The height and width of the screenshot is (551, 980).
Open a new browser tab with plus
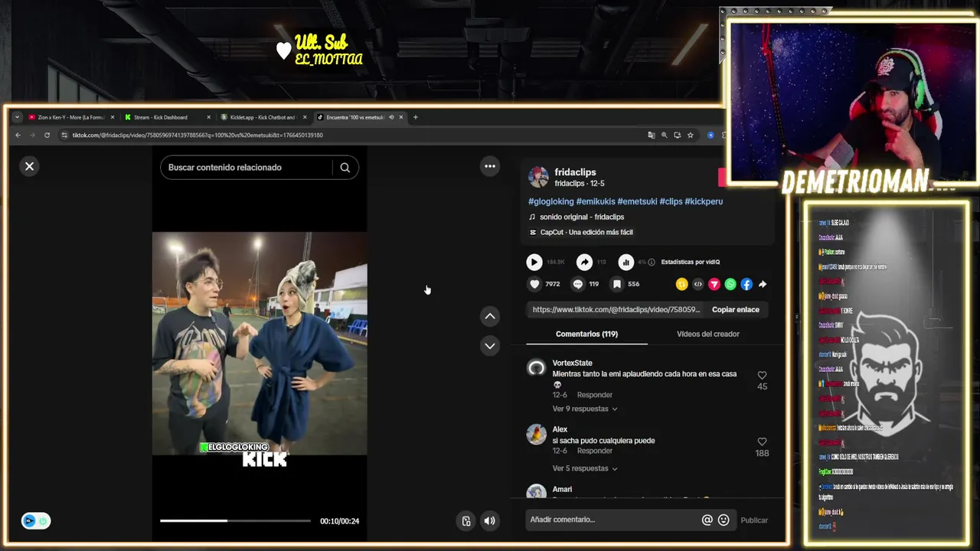pos(416,117)
